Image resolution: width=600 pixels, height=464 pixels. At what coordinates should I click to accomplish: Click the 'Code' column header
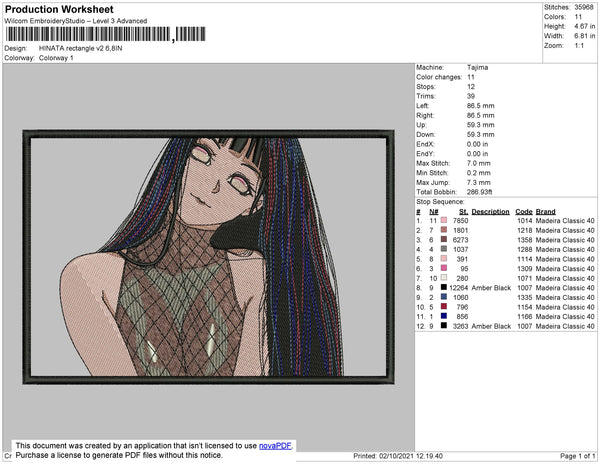pos(524,212)
